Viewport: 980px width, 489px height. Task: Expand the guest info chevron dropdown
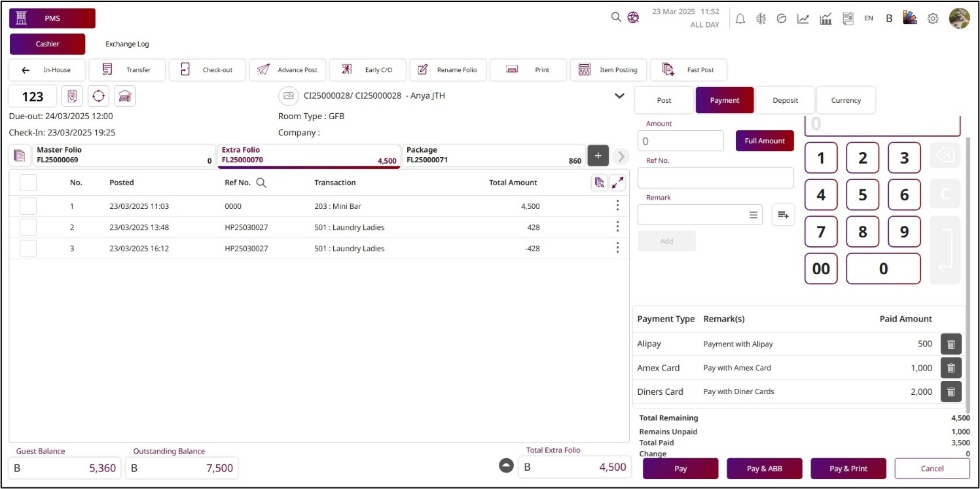(x=619, y=96)
